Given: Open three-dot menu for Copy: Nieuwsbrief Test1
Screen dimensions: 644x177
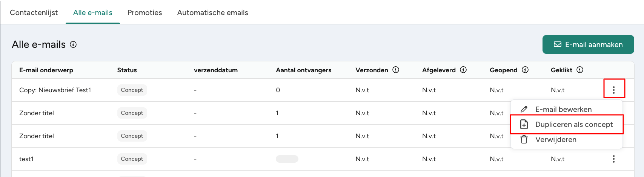Looking at the screenshot, I should point(614,90).
